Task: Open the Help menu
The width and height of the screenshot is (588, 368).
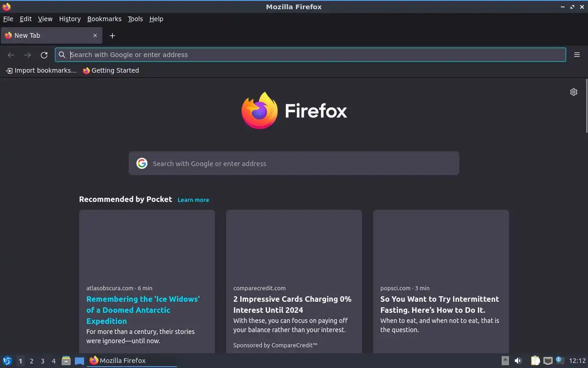Action: point(156,19)
